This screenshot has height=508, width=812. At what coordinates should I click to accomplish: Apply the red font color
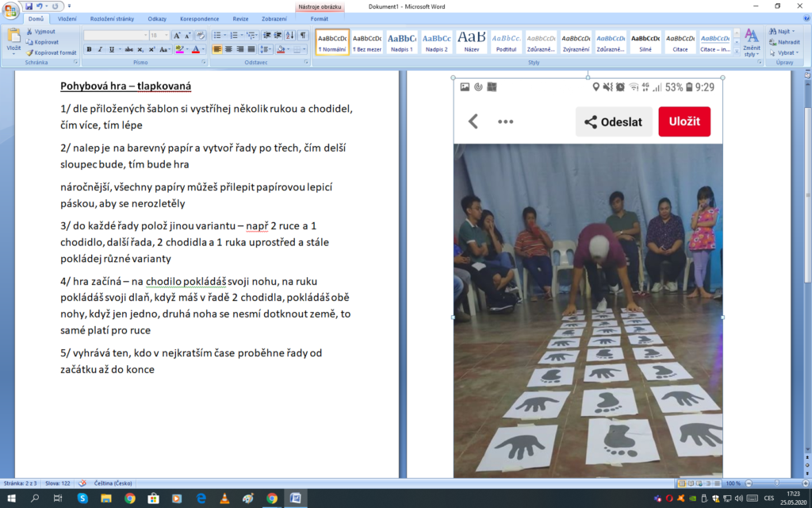tap(195, 49)
